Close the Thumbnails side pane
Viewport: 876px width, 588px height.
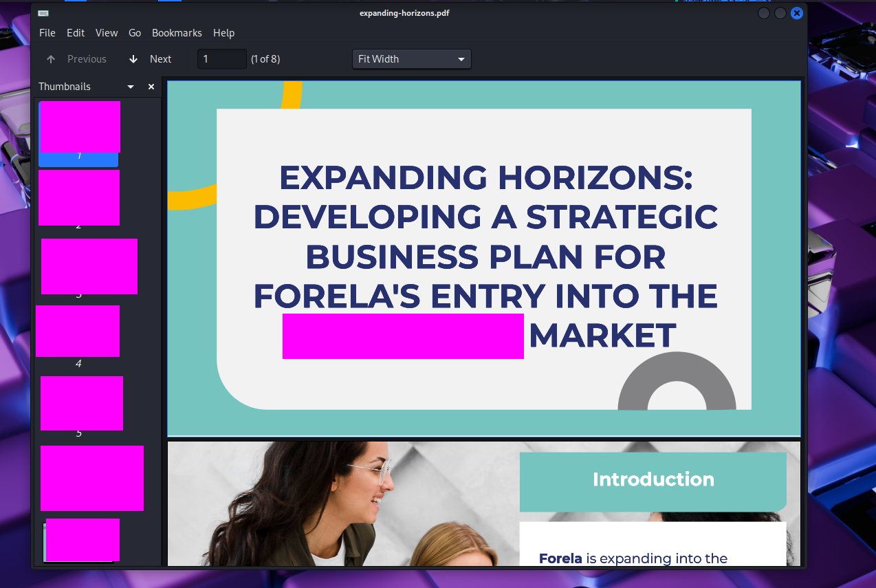151,87
